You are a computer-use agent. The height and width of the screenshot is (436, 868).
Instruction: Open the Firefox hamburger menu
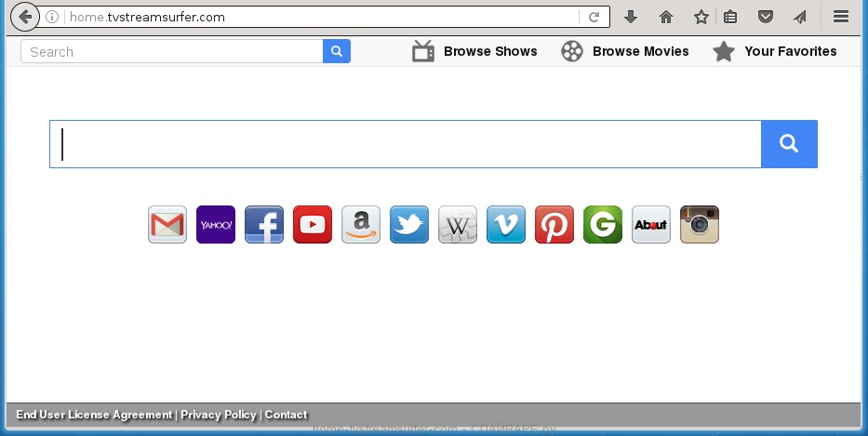(x=841, y=17)
